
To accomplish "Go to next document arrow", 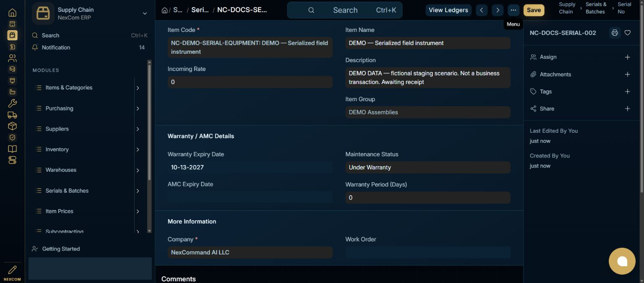I will [497, 10].
